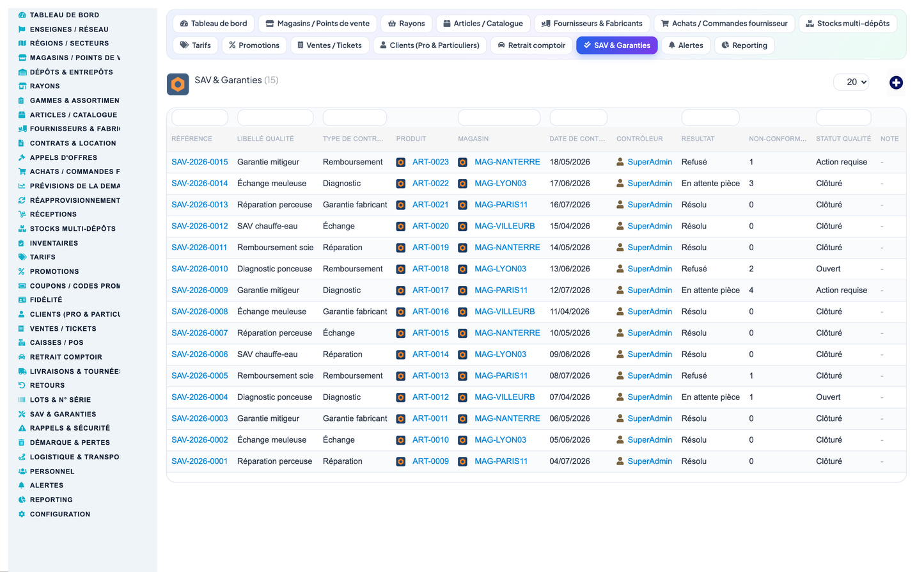
Task: Open SuperAdmin link in SAV-2026-0001 row
Action: [x=650, y=461]
